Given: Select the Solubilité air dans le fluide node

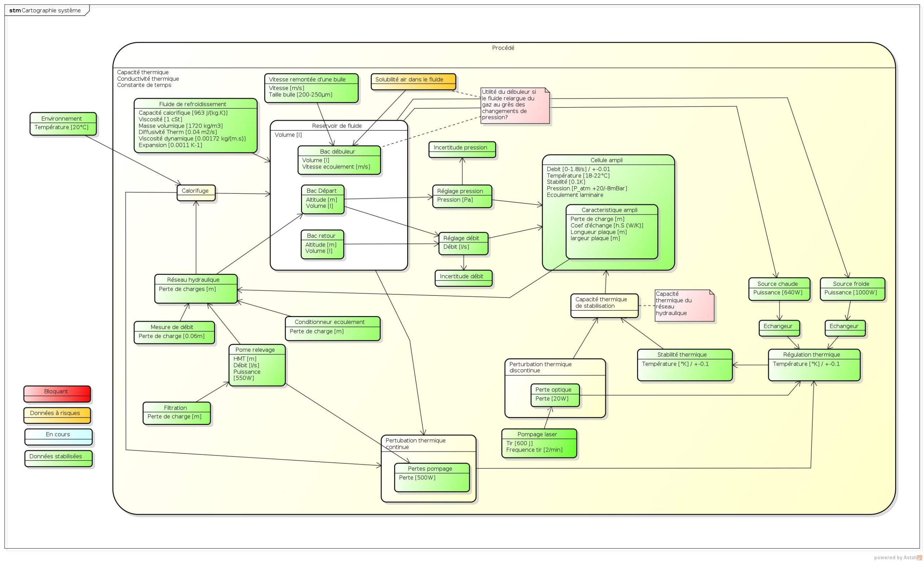Looking at the screenshot, I should pos(413,82).
